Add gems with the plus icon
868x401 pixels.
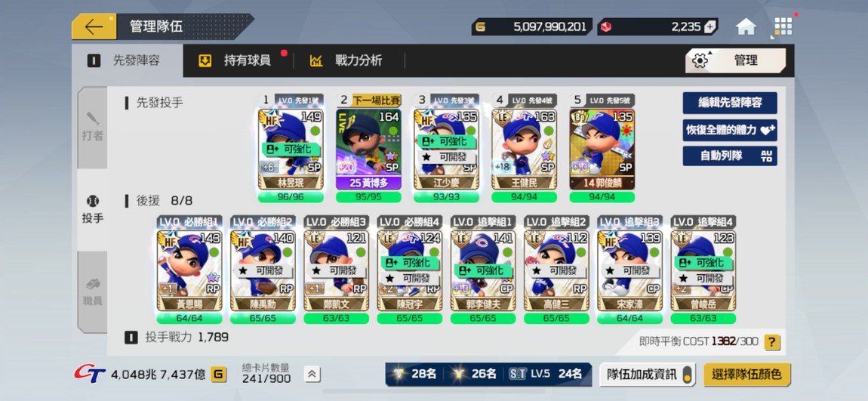pyautogui.click(x=710, y=26)
